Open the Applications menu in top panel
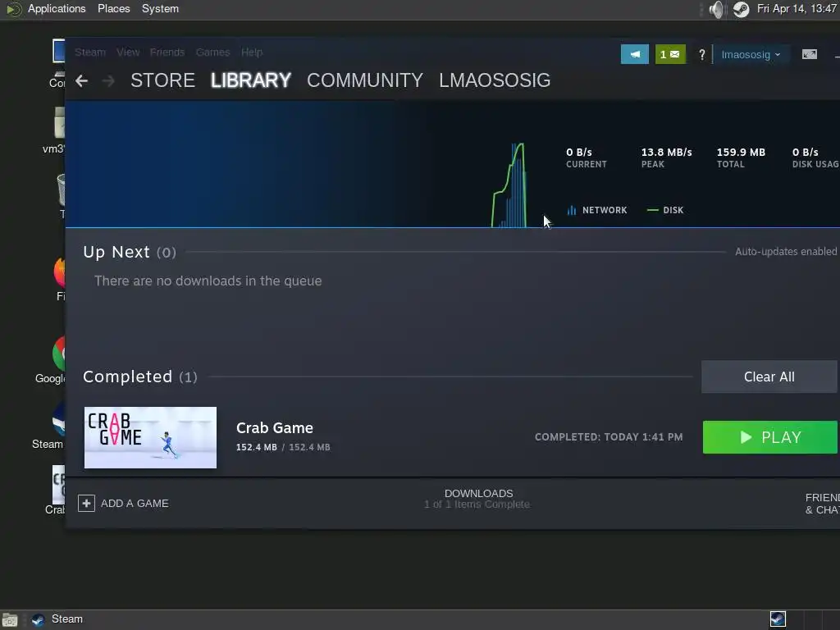The width and height of the screenshot is (840, 630). [57, 8]
